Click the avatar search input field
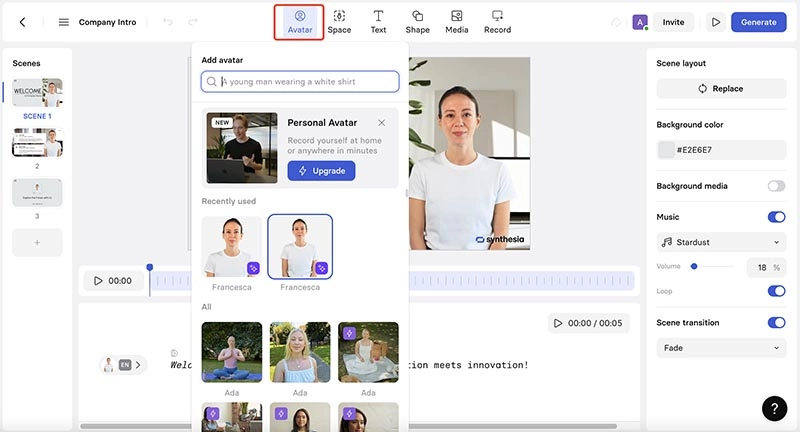Image resolution: width=800 pixels, height=432 pixels. tap(300, 82)
